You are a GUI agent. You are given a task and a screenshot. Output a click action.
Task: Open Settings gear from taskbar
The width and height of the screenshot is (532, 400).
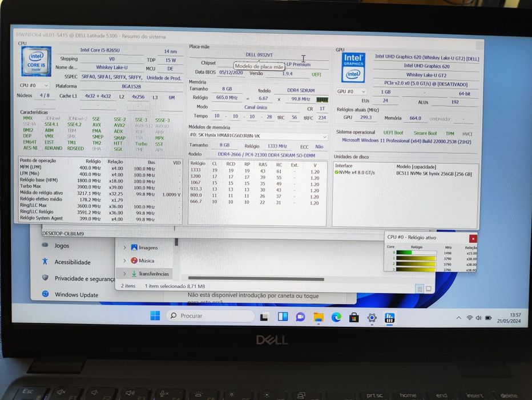(x=372, y=318)
